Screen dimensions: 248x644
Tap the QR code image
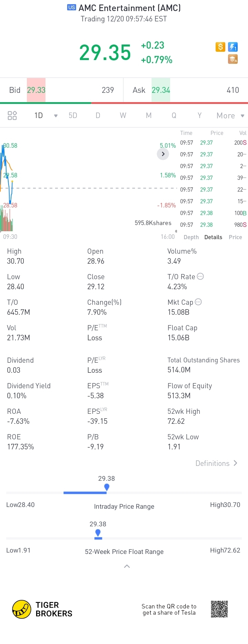pyautogui.click(x=219, y=609)
